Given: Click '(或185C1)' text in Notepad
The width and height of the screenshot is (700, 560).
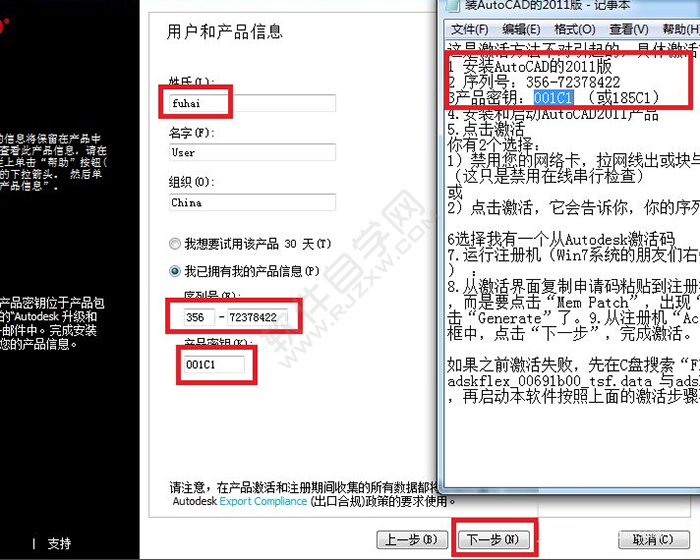Looking at the screenshot, I should (623, 97).
